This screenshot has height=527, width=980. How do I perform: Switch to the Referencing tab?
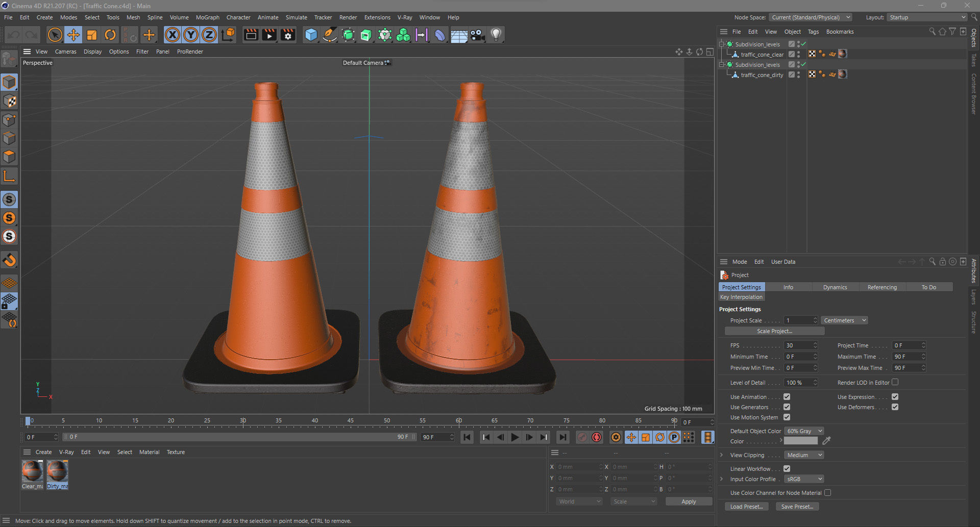(882, 287)
